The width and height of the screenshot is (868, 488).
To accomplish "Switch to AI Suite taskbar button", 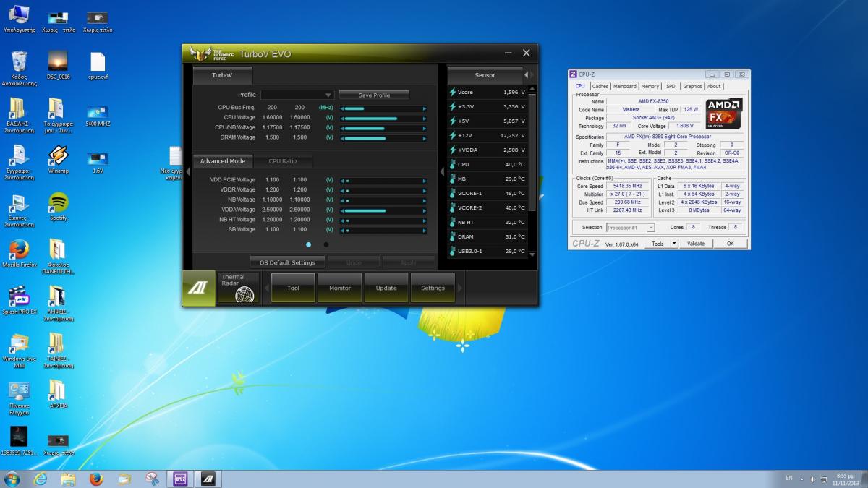I will [208, 479].
